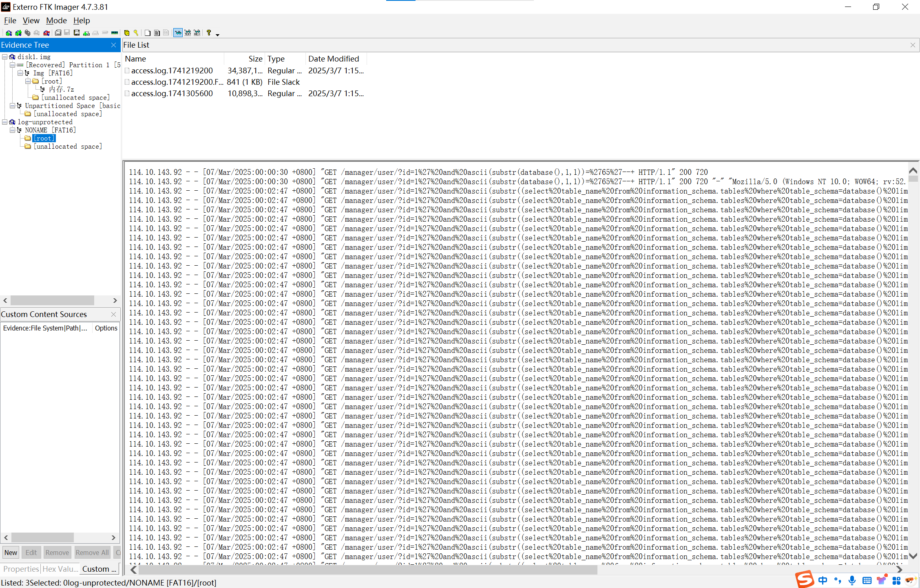The height and width of the screenshot is (588, 920).
Task: Collapse the NONAME [FAT16] tree node
Action: tap(13, 130)
